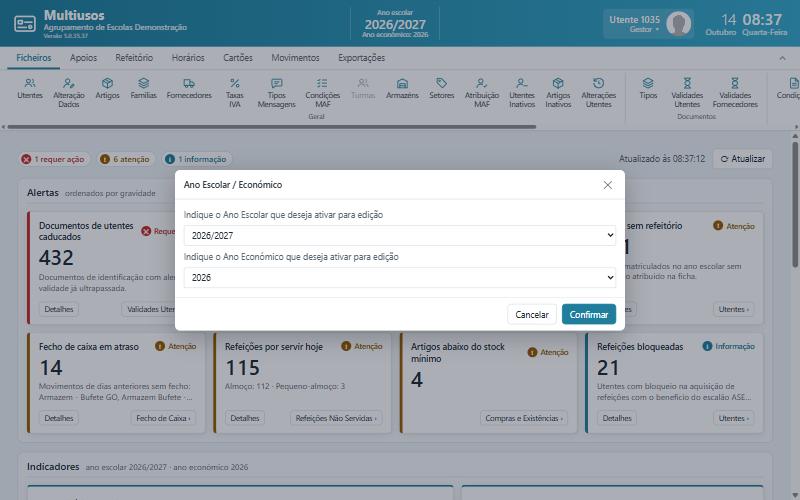Click the ribbon scroll left arrow

click(3, 127)
